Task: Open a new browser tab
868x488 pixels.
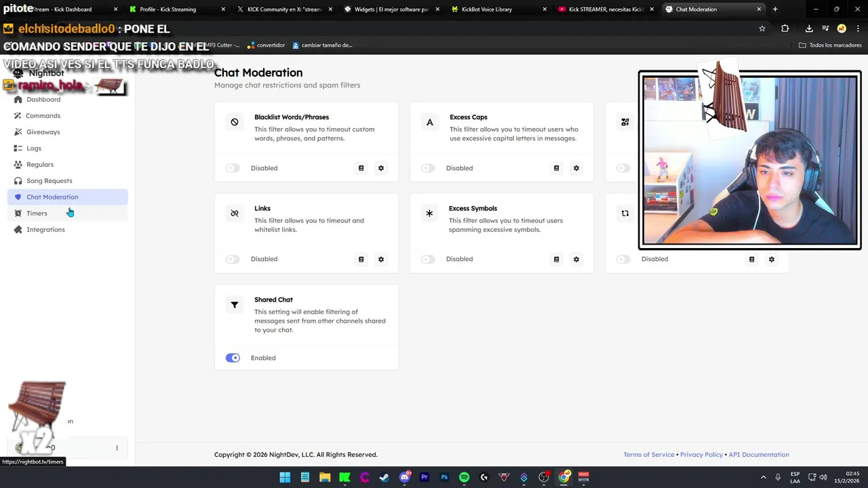Action: coord(775,9)
